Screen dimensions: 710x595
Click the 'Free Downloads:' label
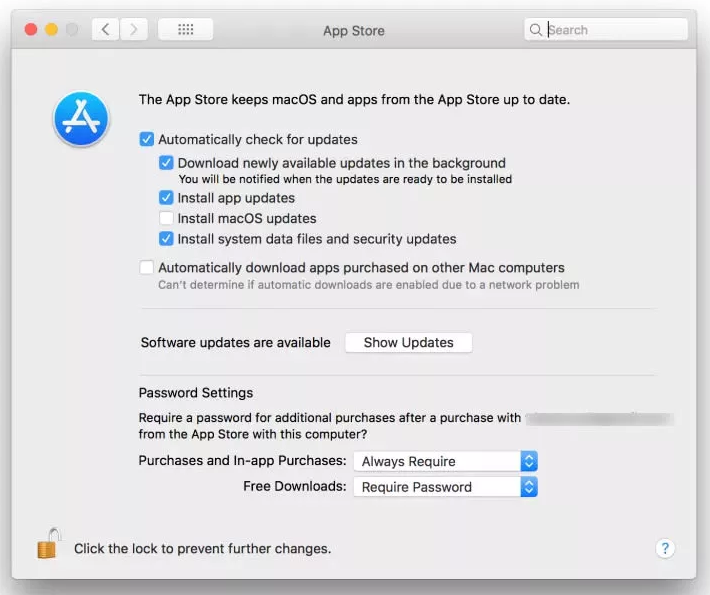[x=295, y=486]
